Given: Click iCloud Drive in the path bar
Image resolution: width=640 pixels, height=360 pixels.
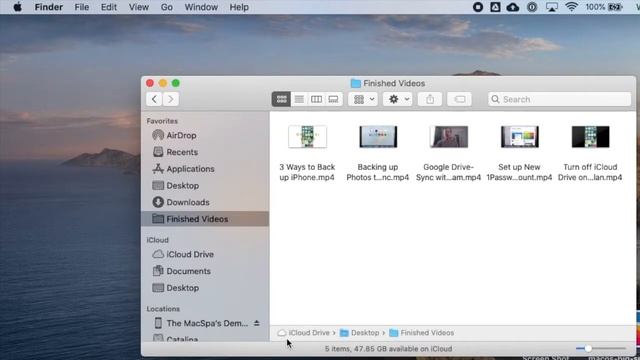Looking at the screenshot, I should [304, 333].
